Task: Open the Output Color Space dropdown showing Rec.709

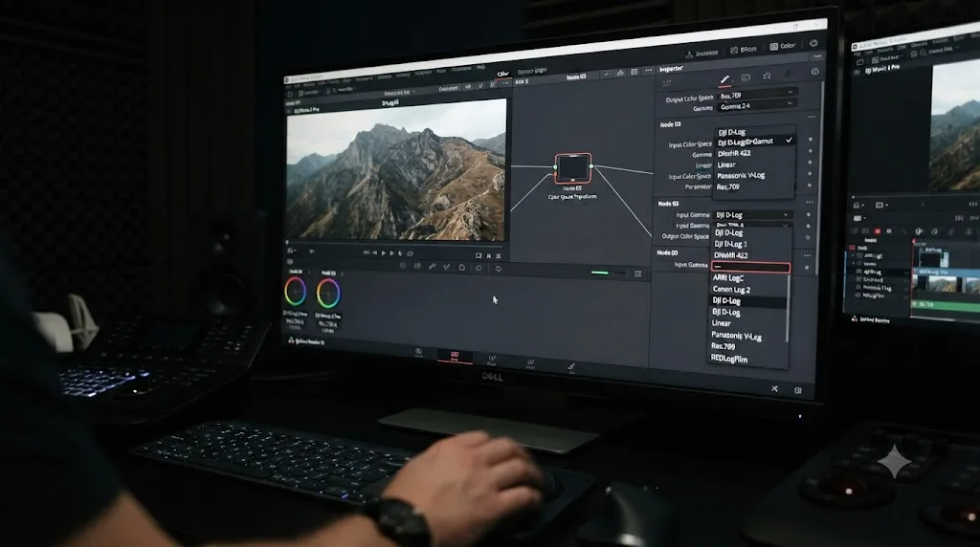Action: tap(756, 96)
